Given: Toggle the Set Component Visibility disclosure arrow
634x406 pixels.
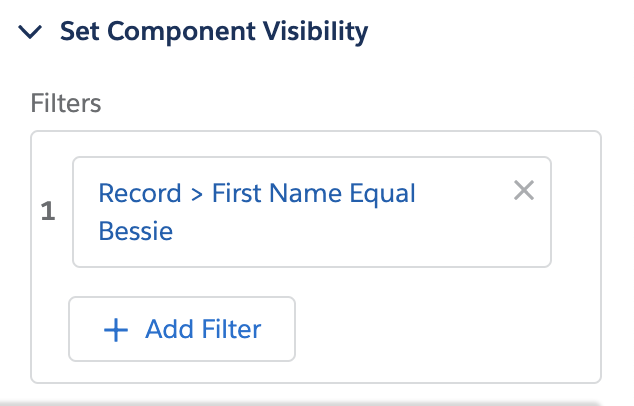Looking at the screenshot, I should (31, 32).
